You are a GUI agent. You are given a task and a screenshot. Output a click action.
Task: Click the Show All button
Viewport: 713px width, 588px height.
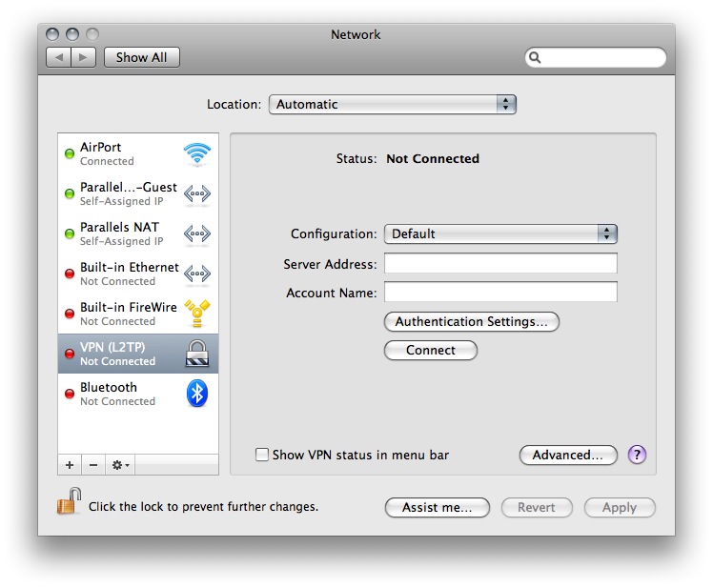coord(141,57)
